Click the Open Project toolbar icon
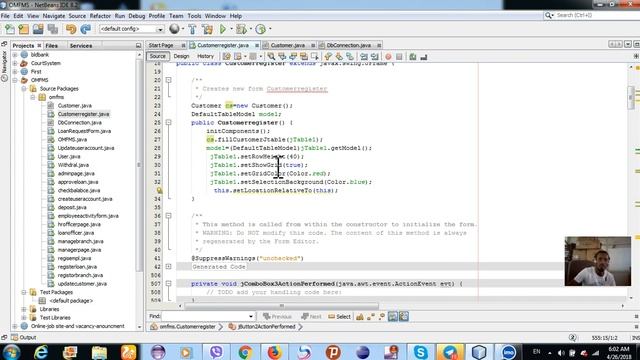This screenshot has width=640, height=360. pyautogui.click(x=38, y=29)
